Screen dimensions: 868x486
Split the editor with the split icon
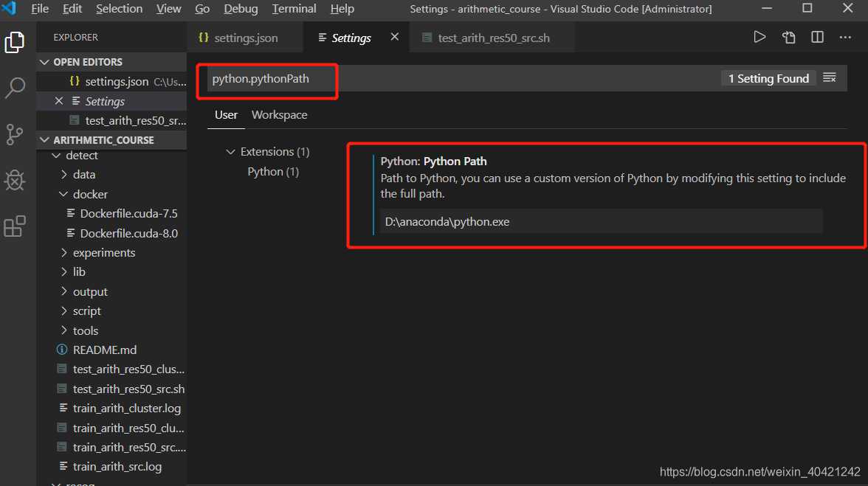pos(817,37)
